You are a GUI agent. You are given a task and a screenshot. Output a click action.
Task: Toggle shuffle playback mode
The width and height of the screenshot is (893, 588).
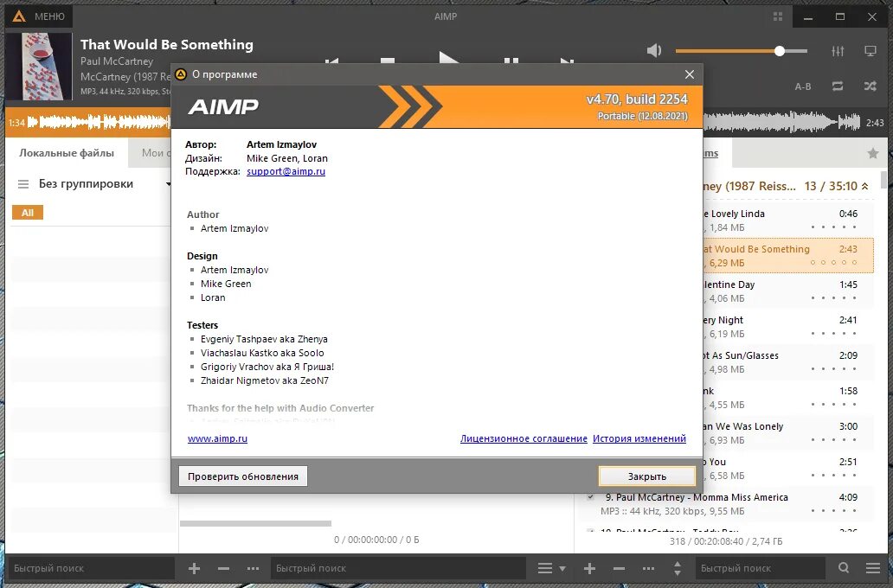(871, 86)
